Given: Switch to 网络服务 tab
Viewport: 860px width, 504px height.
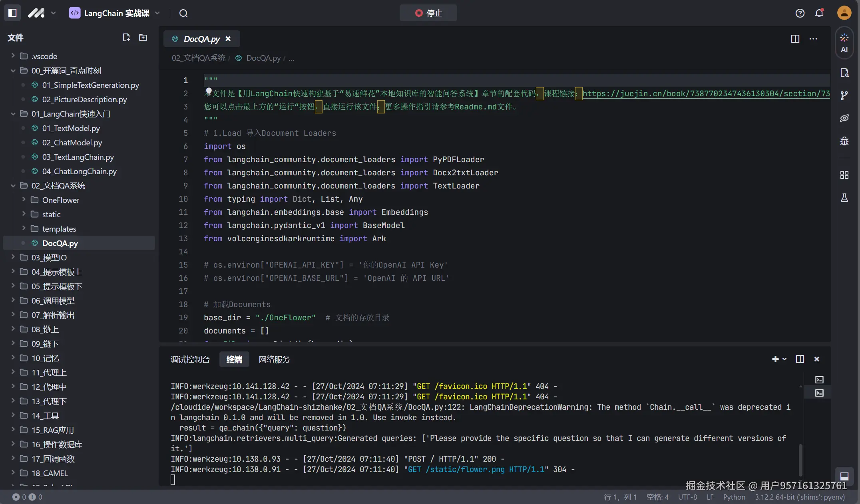Looking at the screenshot, I should [274, 359].
